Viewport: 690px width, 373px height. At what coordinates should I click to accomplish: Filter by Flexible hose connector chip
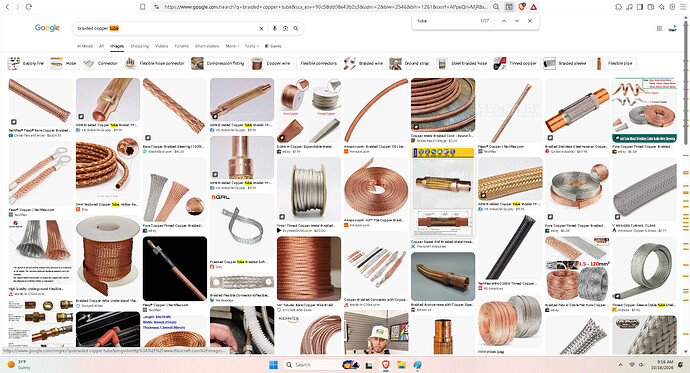(x=156, y=63)
